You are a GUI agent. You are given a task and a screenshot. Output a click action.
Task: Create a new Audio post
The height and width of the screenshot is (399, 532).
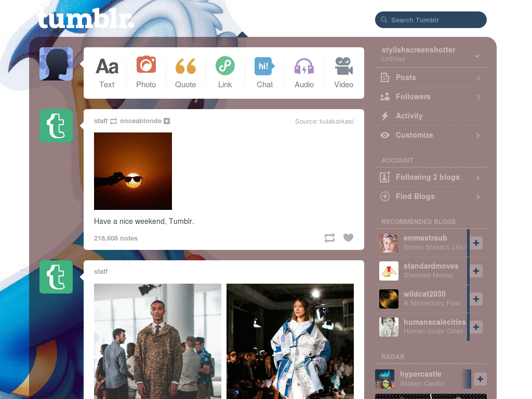(304, 73)
